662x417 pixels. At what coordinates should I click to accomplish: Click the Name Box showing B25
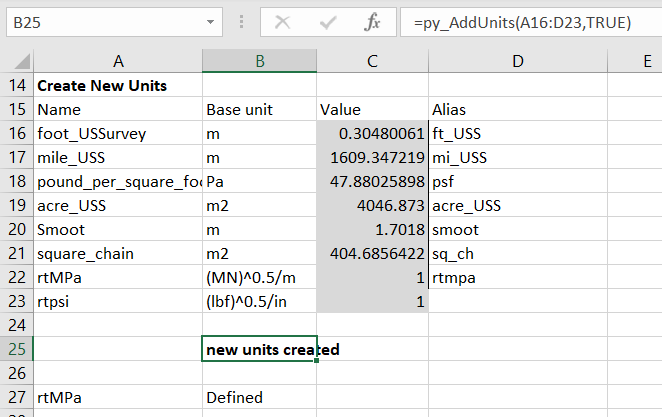tap(100, 22)
